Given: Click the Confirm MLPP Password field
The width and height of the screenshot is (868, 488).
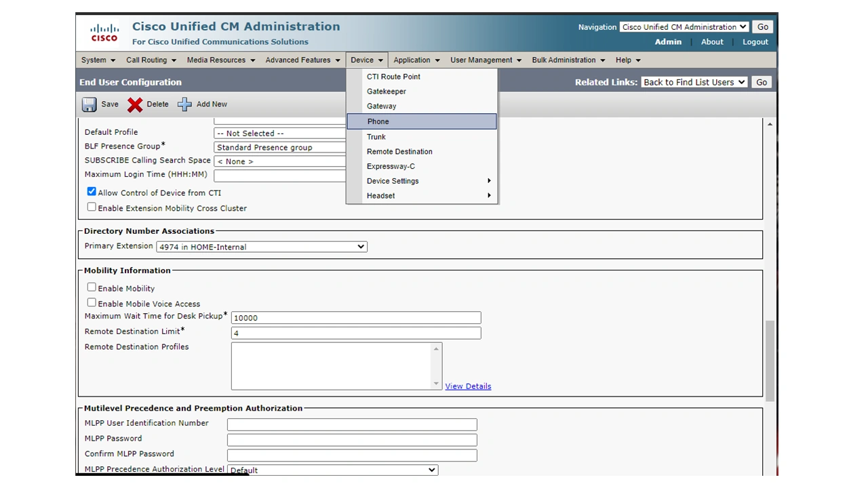Looking at the screenshot, I should 352,455.
